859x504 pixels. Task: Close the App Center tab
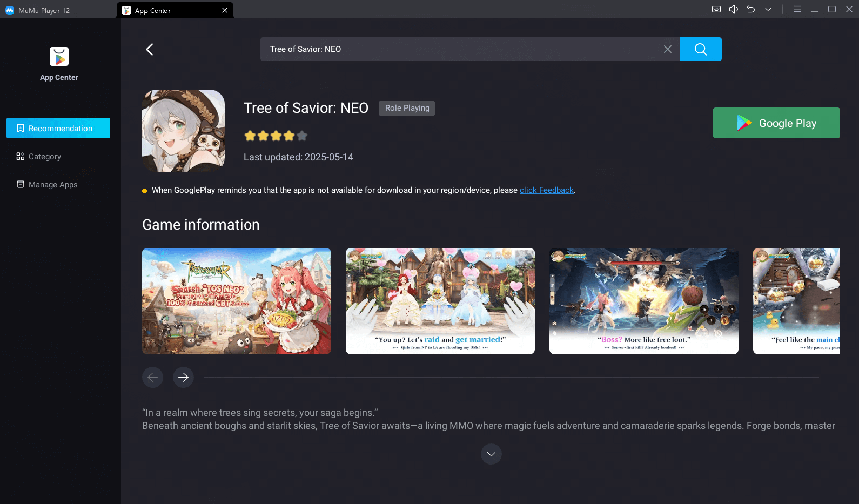coord(225,10)
